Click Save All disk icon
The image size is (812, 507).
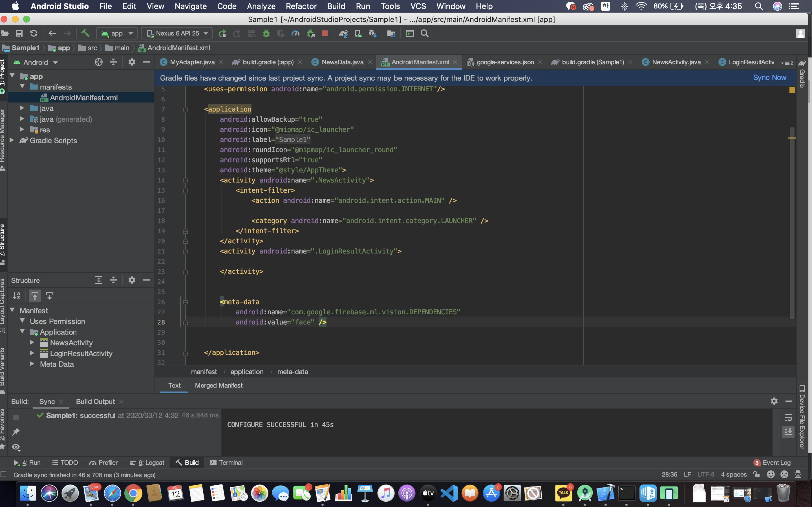(19, 33)
